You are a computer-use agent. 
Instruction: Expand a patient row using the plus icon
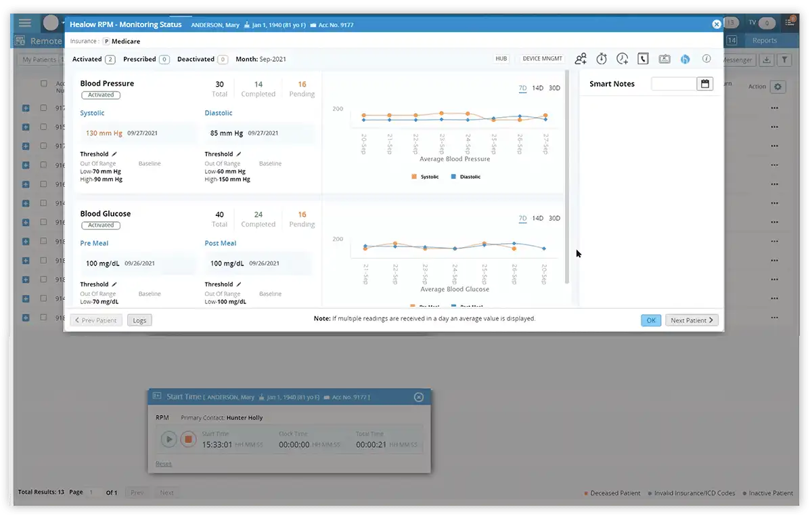point(25,108)
